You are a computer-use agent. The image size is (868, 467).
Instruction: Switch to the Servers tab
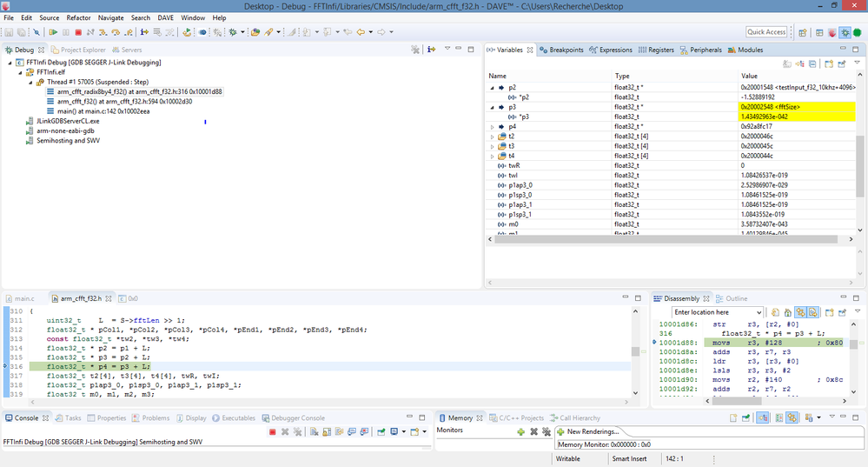(x=127, y=50)
